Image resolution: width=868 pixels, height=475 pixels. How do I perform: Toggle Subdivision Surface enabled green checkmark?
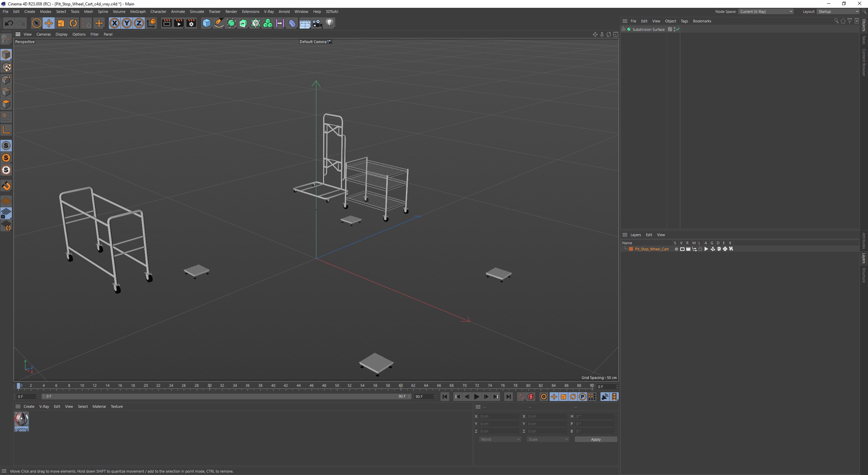[678, 30]
